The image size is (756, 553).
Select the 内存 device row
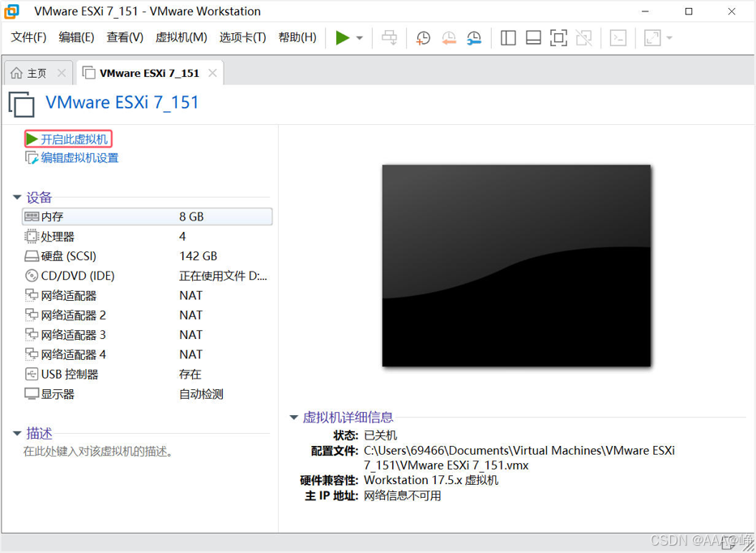click(147, 216)
